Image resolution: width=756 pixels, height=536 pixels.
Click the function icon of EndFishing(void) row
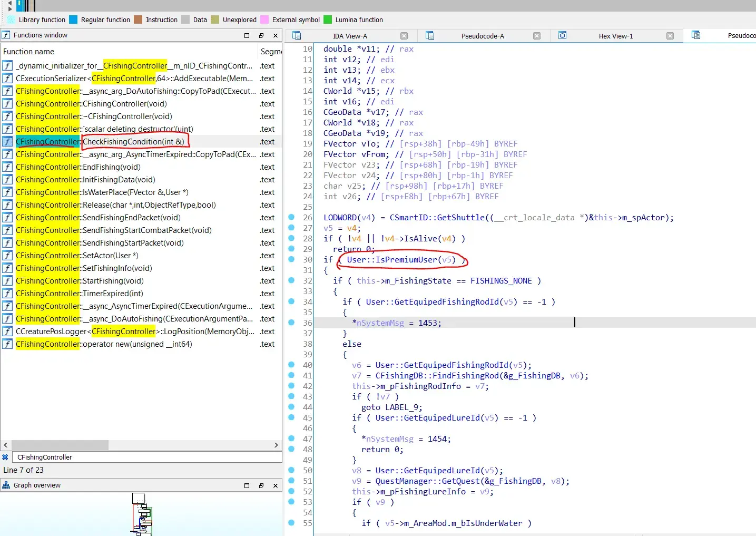[7, 167]
